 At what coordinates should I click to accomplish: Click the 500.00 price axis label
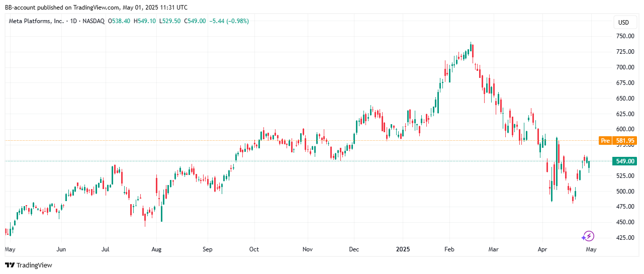tap(624, 192)
